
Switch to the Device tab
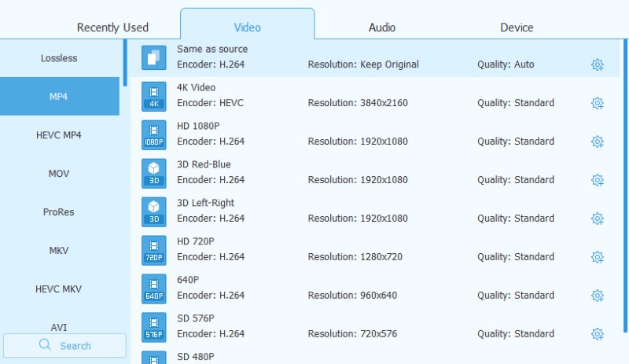click(517, 28)
